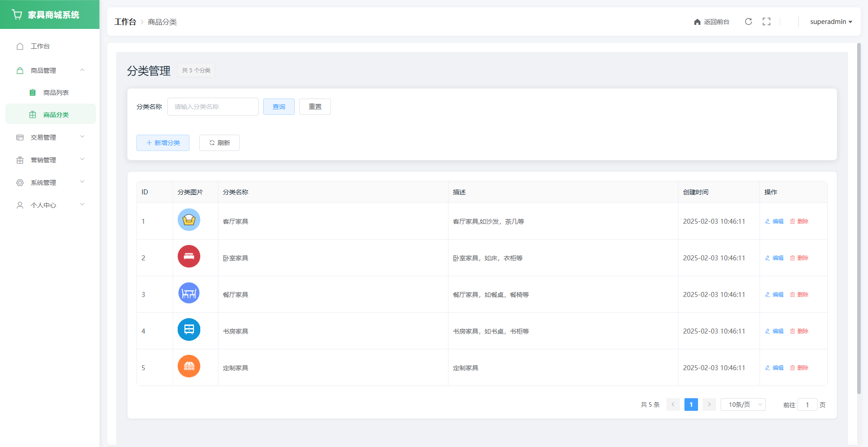Click the 新增分类 button
868x447 pixels.
tap(163, 143)
